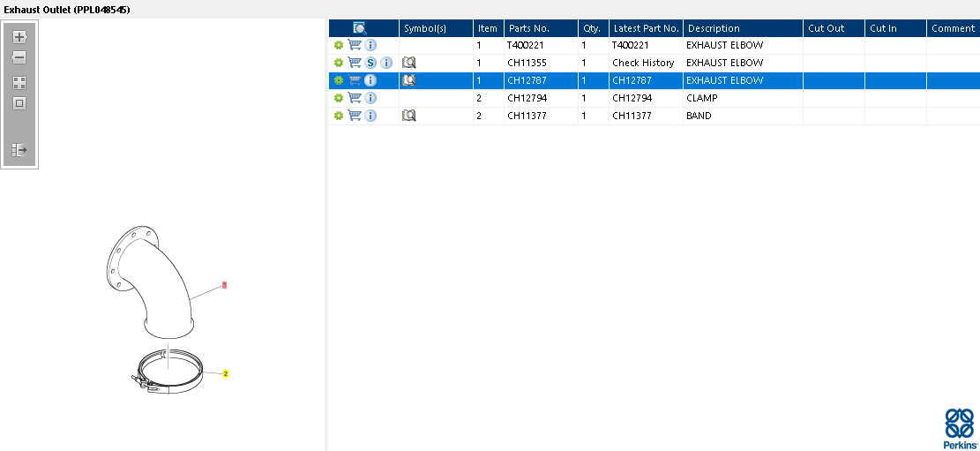This screenshot has height=451, width=980.
Task: Click green gear icon for CH12787
Action: click(338, 80)
